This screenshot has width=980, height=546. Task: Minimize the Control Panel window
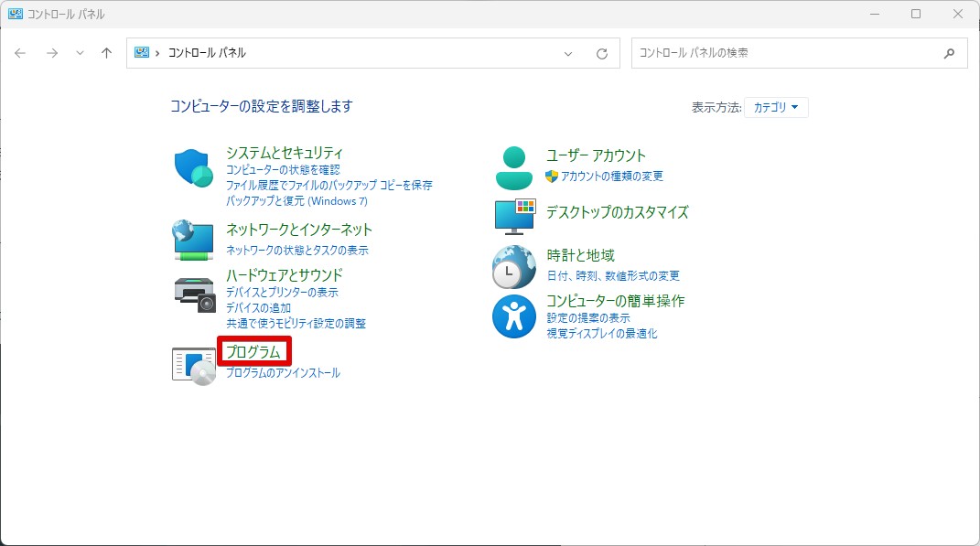pyautogui.click(x=875, y=14)
